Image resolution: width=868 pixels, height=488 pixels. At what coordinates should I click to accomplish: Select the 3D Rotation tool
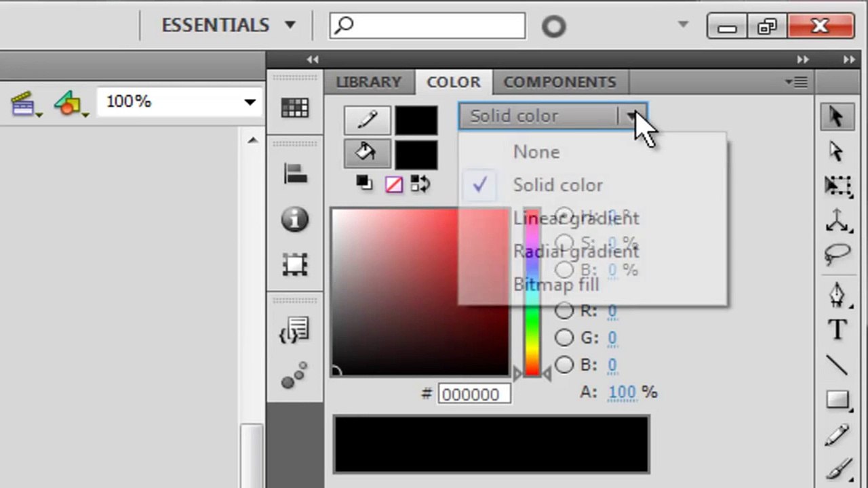[x=837, y=220]
